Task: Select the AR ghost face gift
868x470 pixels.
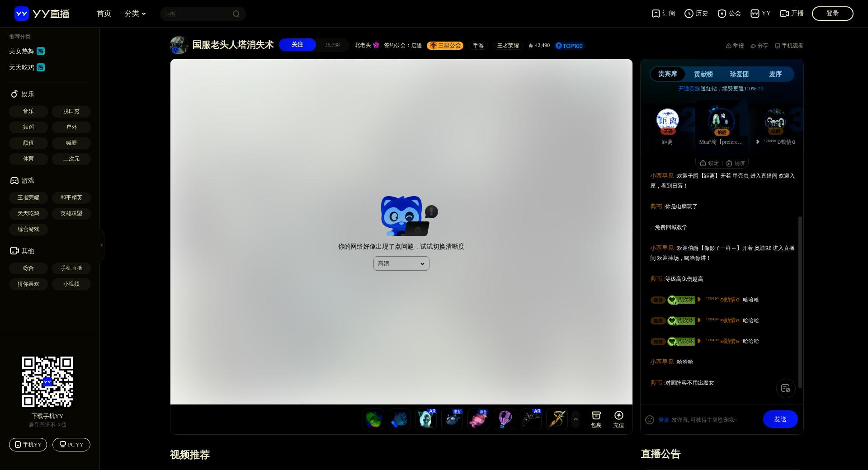Action: pyautogui.click(x=426, y=419)
